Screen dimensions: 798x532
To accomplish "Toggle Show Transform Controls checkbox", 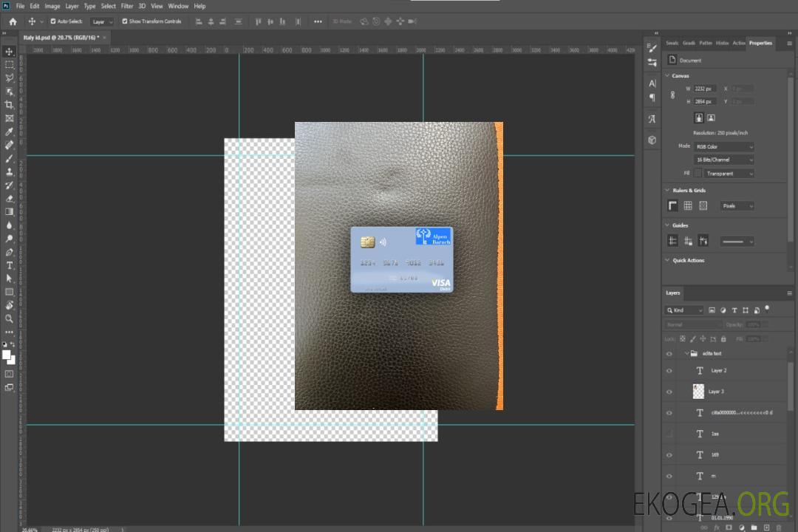I will (124, 21).
